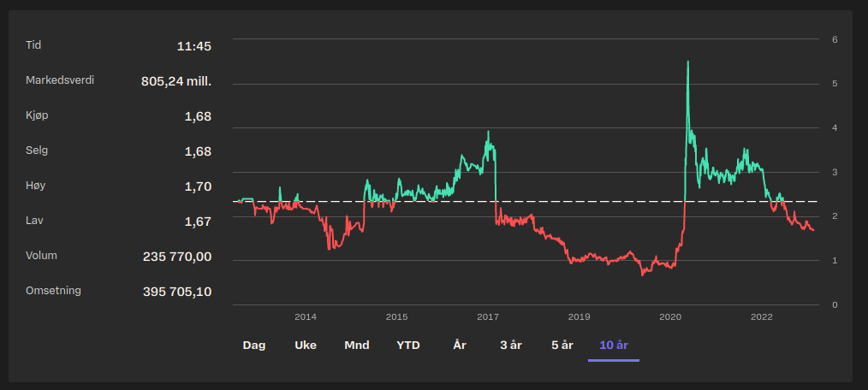The image size is (868, 390).
Task: Click the Tid value 11:45
Action: coord(193,46)
